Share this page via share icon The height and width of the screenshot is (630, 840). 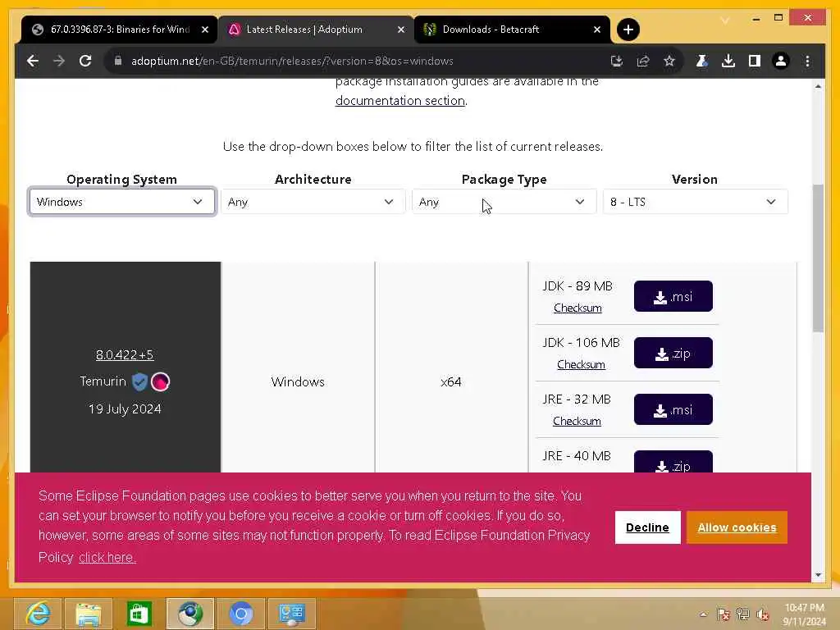pyautogui.click(x=643, y=61)
